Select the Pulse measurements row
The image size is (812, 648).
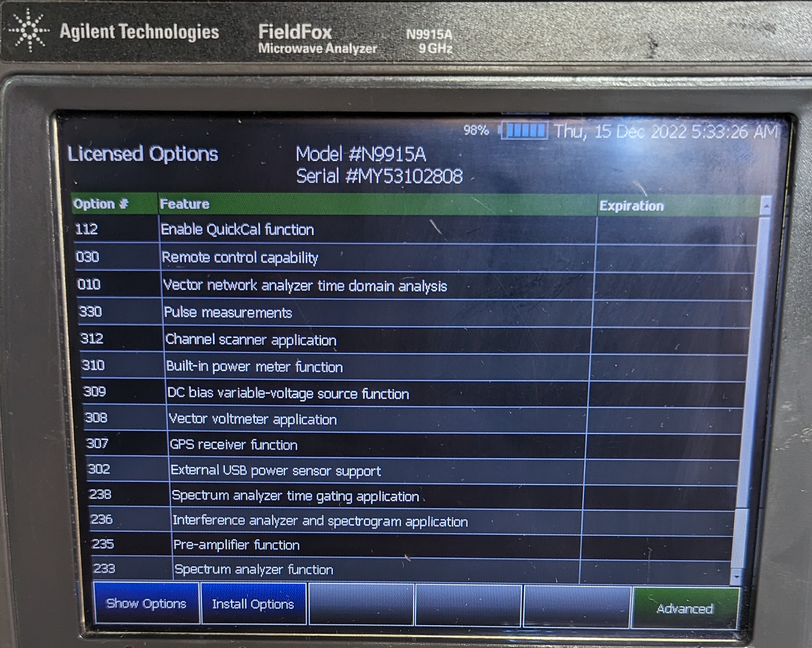click(228, 313)
